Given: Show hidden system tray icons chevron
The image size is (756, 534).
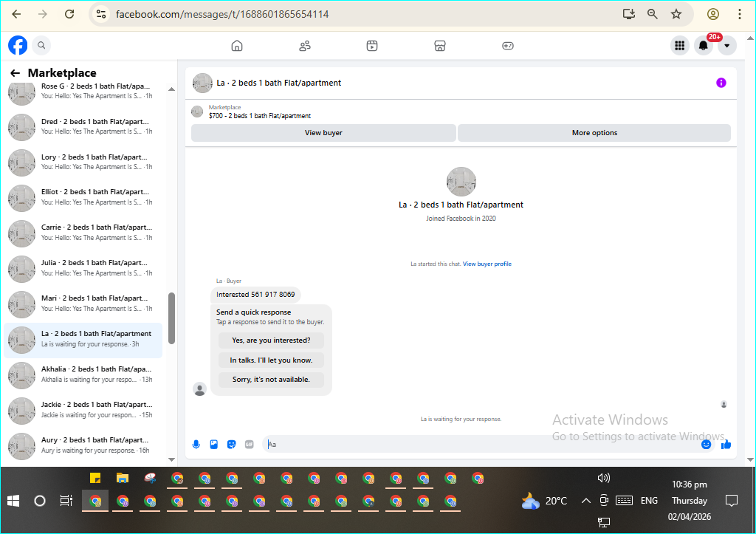Looking at the screenshot, I should [x=585, y=501].
